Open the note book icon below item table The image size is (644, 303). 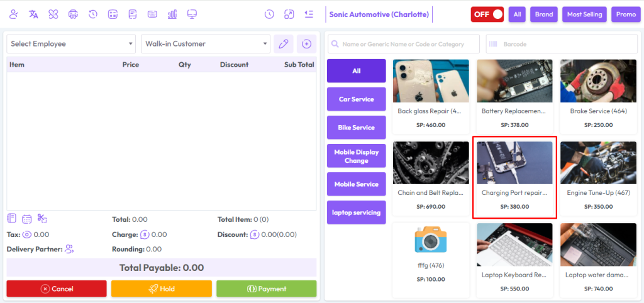tap(12, 218)
